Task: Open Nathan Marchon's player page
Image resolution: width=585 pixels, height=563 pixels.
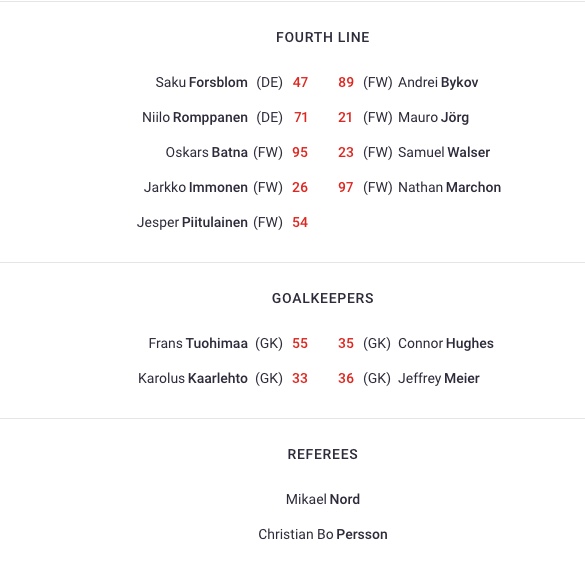Action: [x=449, y=187]
